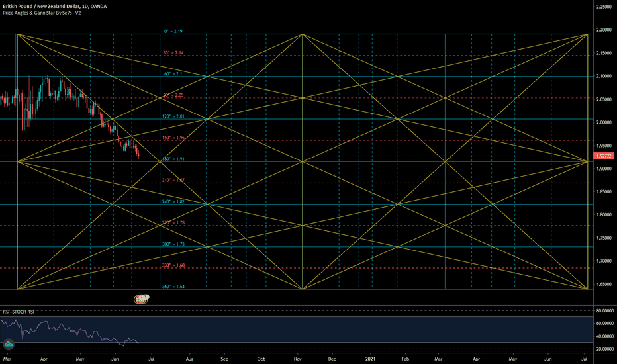Click 2.20000 on the price axis
Viewport: 617px width, 364px height.
[604, 30]
